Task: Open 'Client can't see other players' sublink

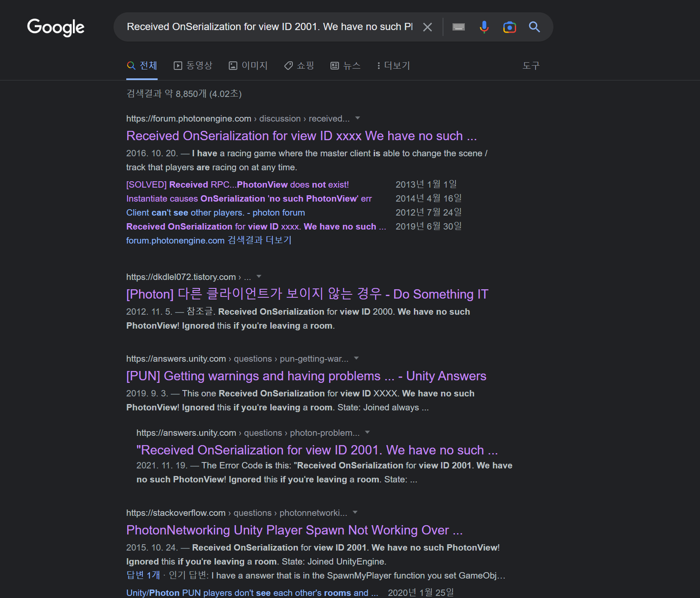Action: pyautogui.click(x=216, y=213)
